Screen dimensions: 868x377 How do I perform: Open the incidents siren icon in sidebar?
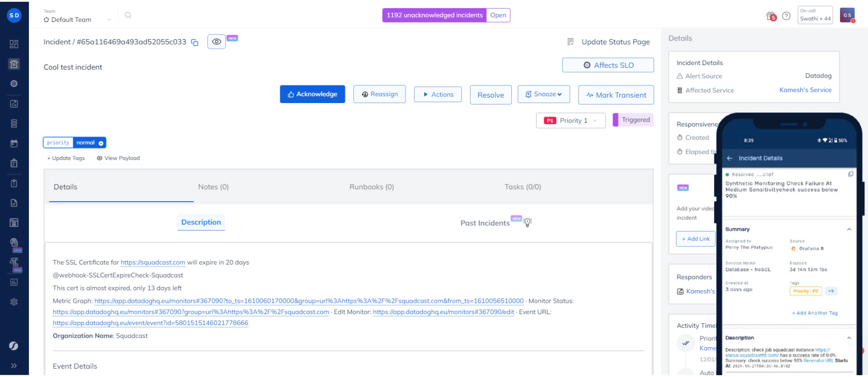(14, 64)
